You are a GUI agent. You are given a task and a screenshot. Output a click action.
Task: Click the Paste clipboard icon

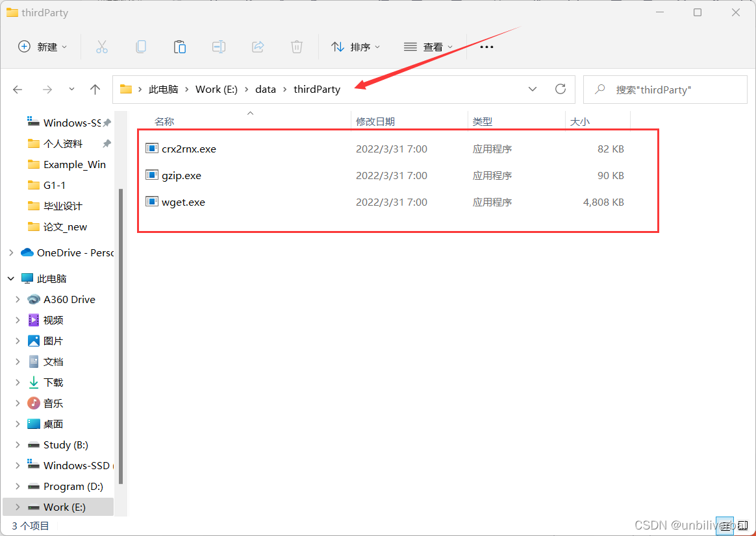pyautogui.click(x=180, y=47)
